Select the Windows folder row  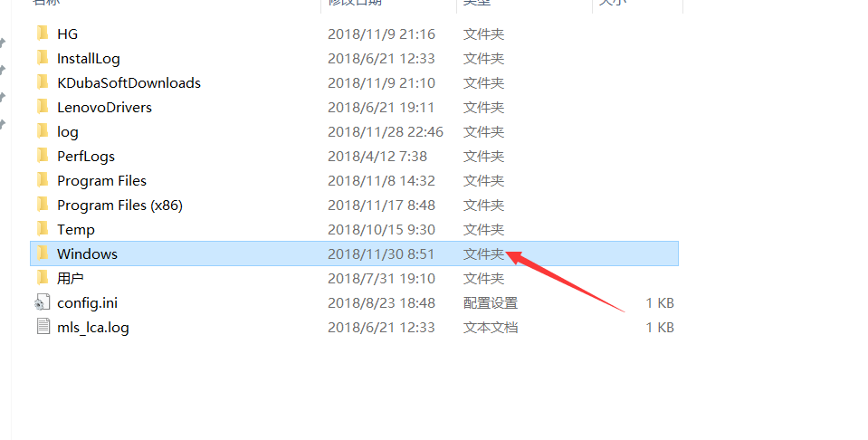click(354, 253)
